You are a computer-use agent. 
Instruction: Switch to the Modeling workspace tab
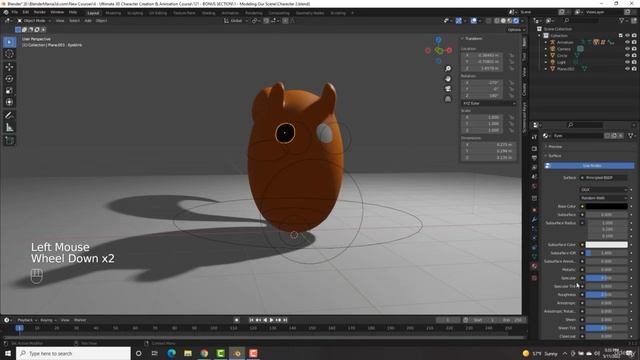(x=113, y=13)
